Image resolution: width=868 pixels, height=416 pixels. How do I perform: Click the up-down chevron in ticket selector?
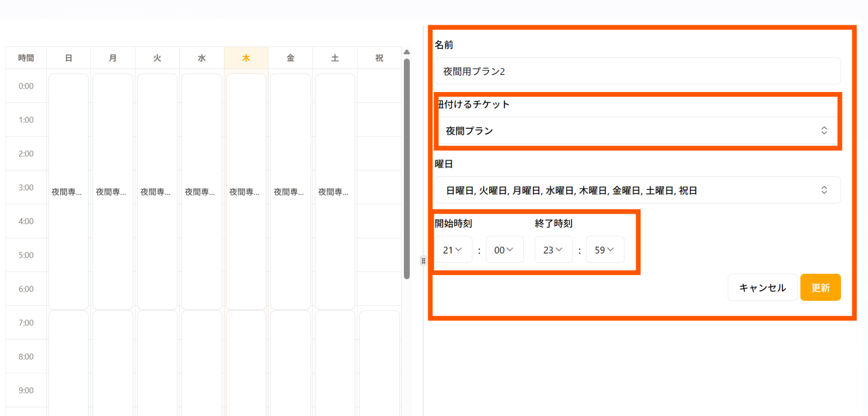[824, 131]
